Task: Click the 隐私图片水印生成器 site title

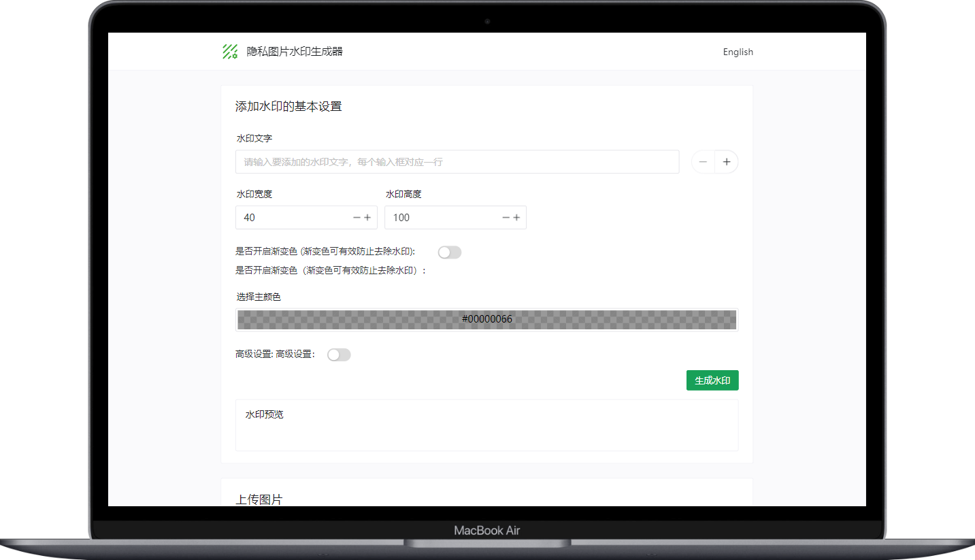Action: [295, 52]
